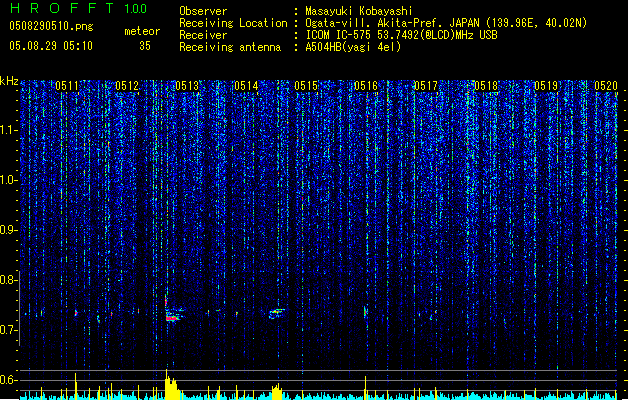Click the Observer field label
The height and width of the screenshot is (400, 629).
pyautogui.click(x=203, y=11)
